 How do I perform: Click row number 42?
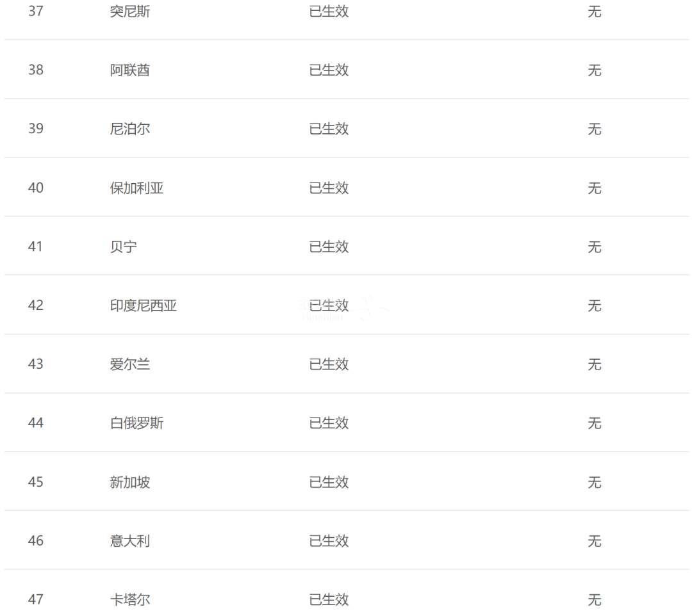coord(36,305)
